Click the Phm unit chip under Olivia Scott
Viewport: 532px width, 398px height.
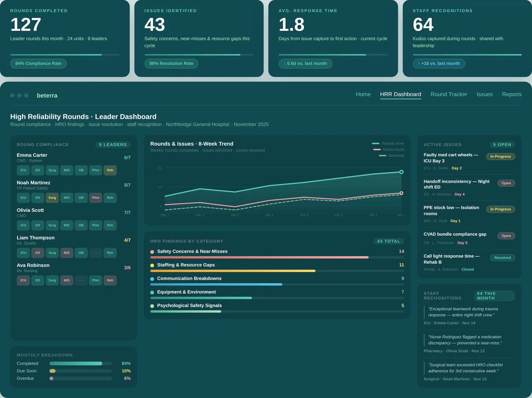coord(96,225)
